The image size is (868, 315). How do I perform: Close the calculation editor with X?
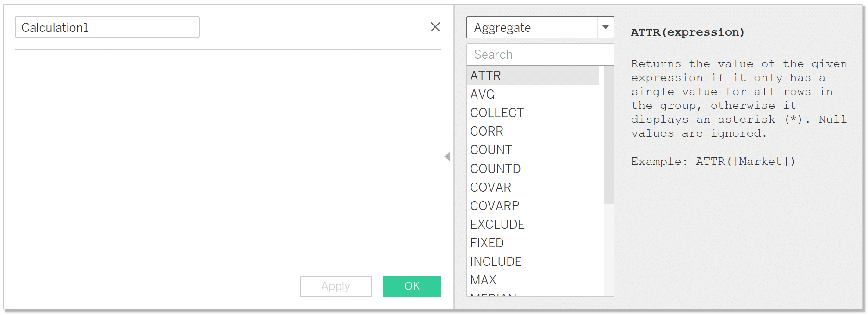pos(435,27)
